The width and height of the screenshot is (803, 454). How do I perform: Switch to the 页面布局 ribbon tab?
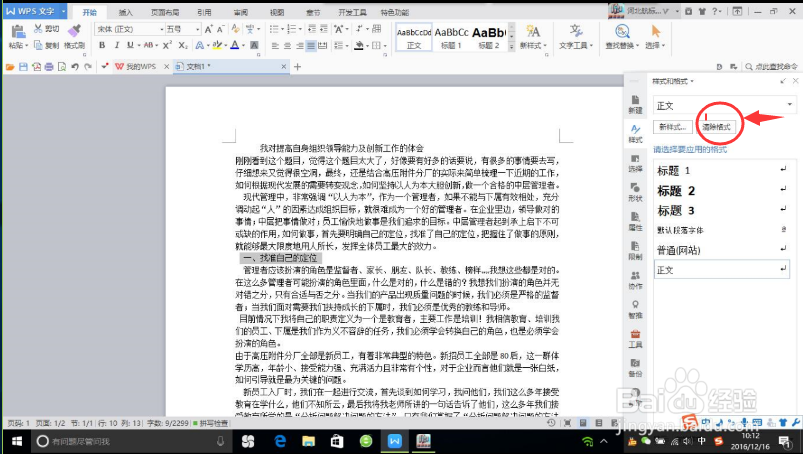165,12
